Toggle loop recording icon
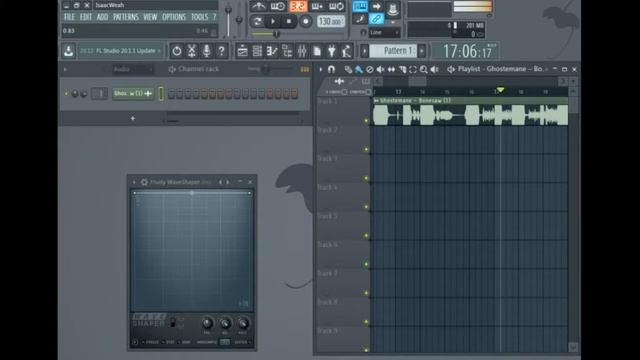This screenshot has width=640, height=360. [x=336, y=6]
